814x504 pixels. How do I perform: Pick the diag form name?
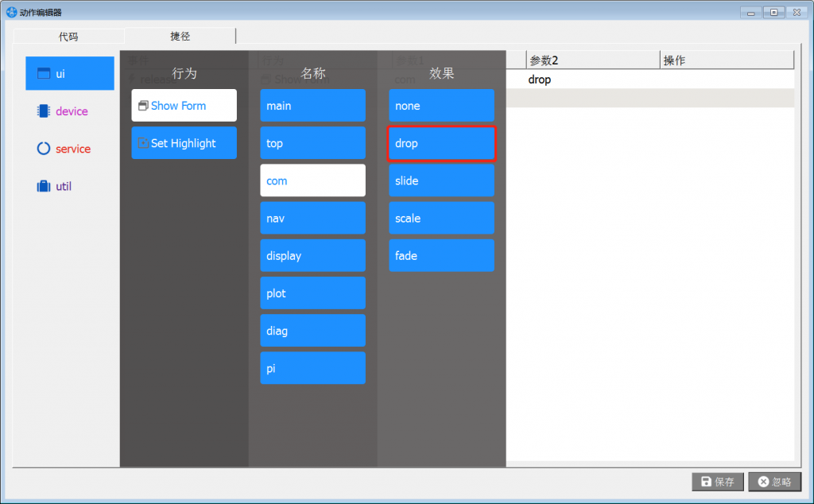(x=312, y=330)
